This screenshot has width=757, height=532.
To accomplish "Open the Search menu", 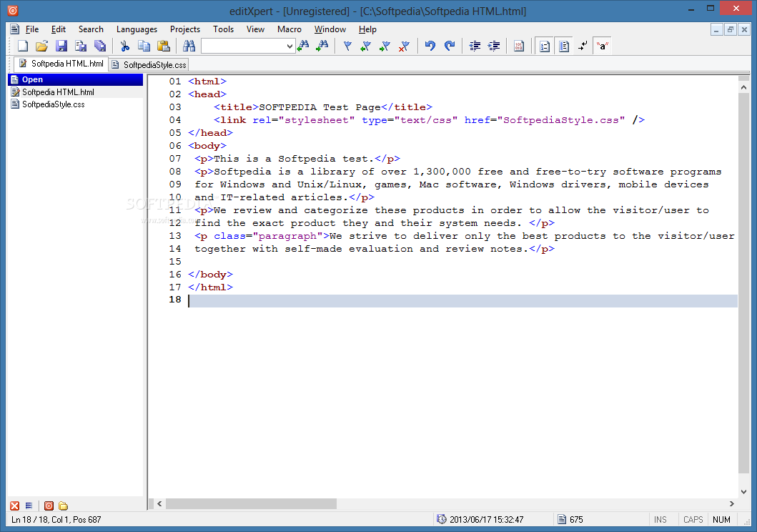I will coord(91,29).
